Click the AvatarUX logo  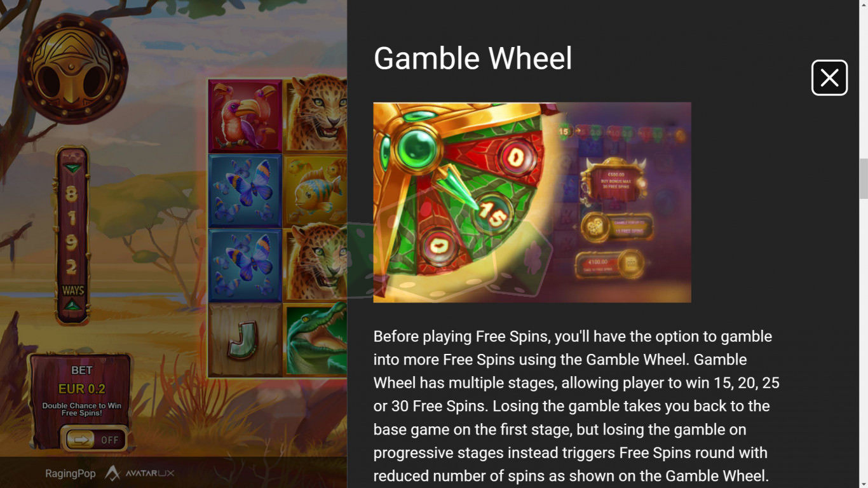(140, 473)
